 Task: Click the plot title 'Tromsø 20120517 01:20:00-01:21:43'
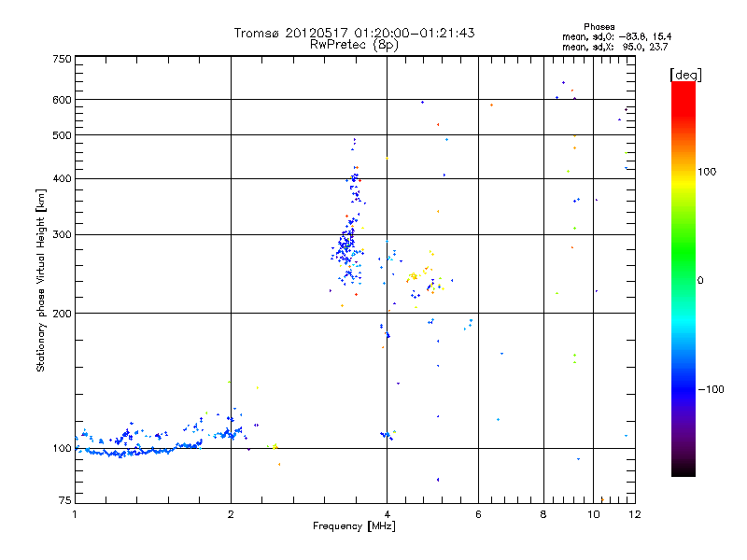pos(354,33)
